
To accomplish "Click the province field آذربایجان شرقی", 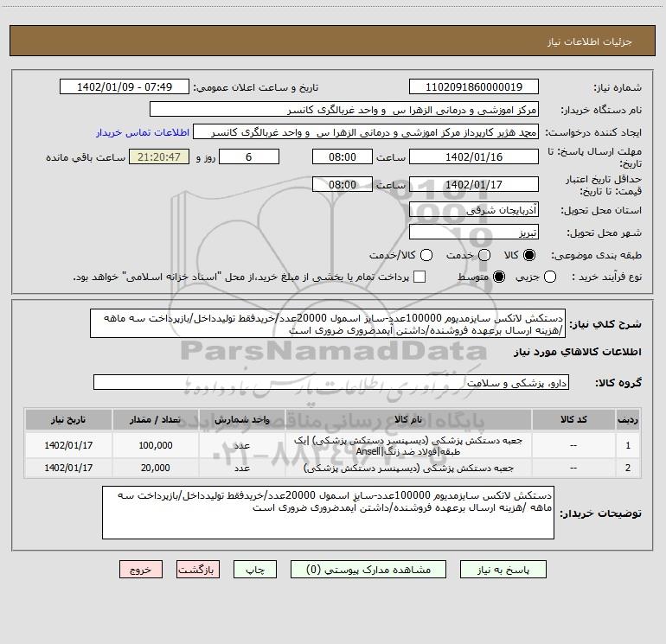I will click(474, 210).
